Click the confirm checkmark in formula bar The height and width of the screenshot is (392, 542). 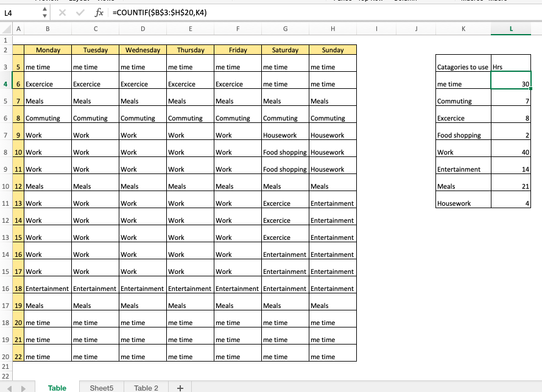80,13
